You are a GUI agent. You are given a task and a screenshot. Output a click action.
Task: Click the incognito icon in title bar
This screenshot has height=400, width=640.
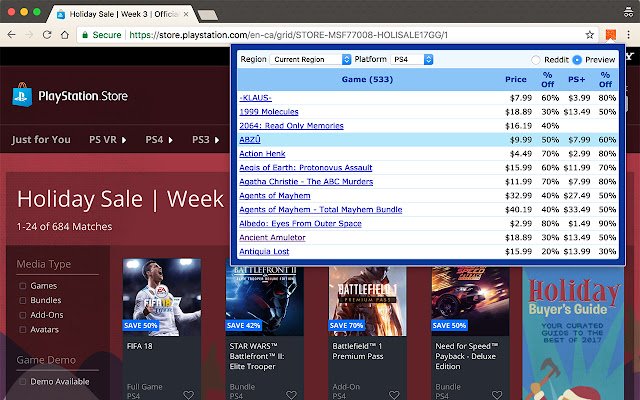tap(629, 11)
